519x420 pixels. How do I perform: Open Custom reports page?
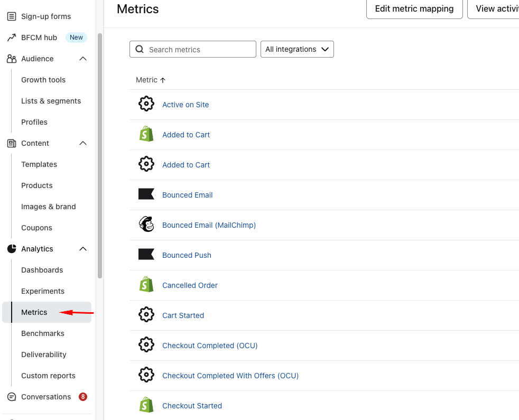(x=48, y=376)
